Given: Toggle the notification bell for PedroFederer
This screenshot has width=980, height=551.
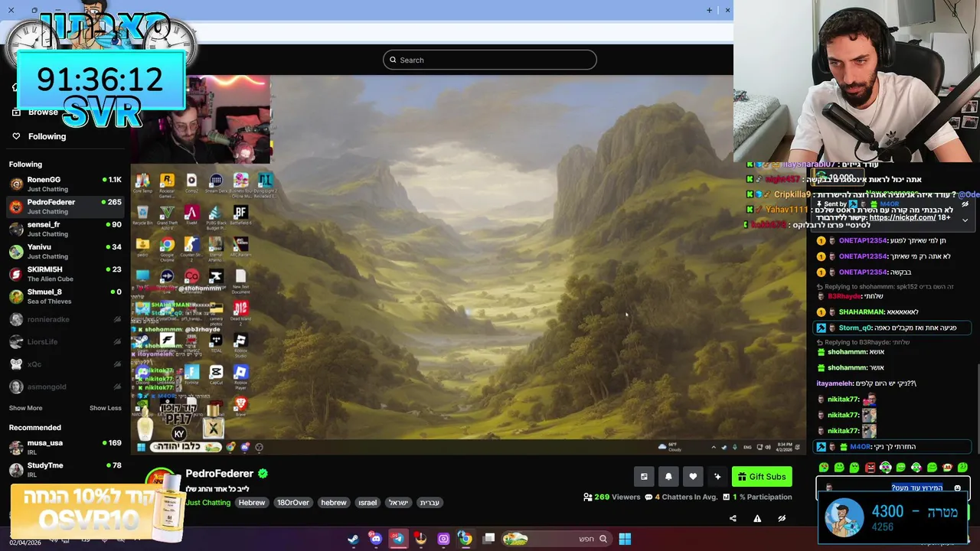Looking at the screenshot, I should (668, 477).
